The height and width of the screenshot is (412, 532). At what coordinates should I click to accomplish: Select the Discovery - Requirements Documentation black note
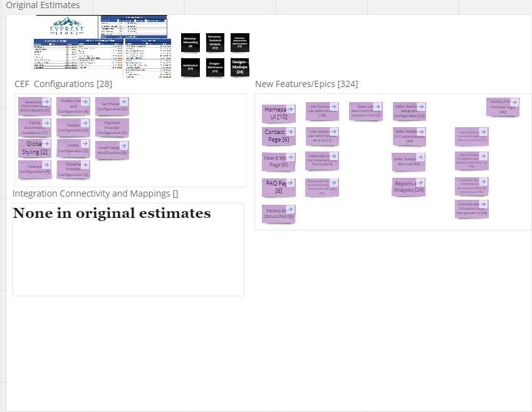(240, 43)
